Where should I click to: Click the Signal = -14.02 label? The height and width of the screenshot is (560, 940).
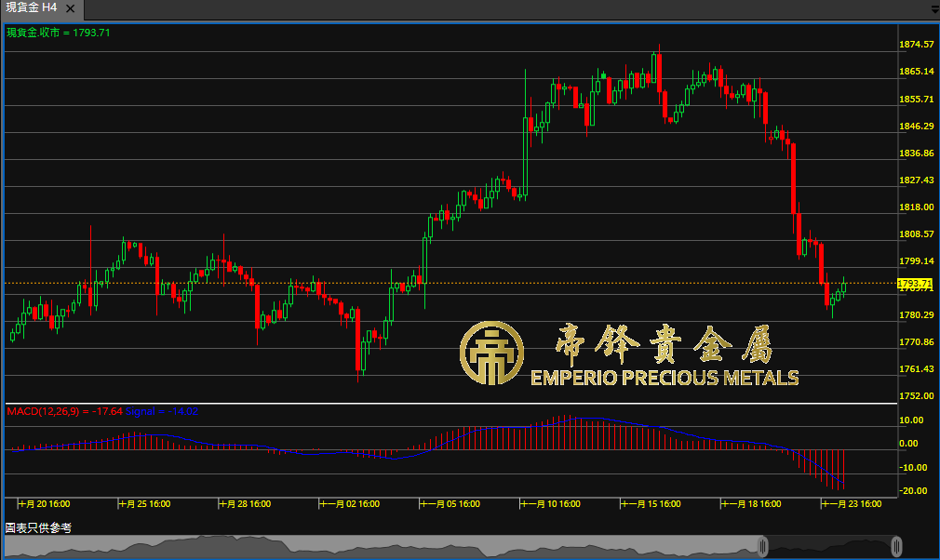click(x=162, y=411)
